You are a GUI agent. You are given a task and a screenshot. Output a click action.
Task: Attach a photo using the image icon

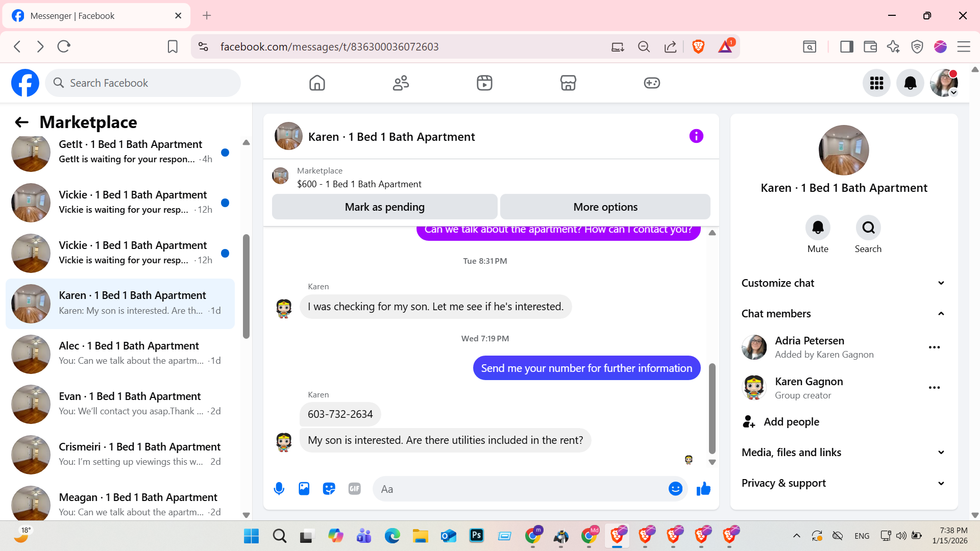304,489
